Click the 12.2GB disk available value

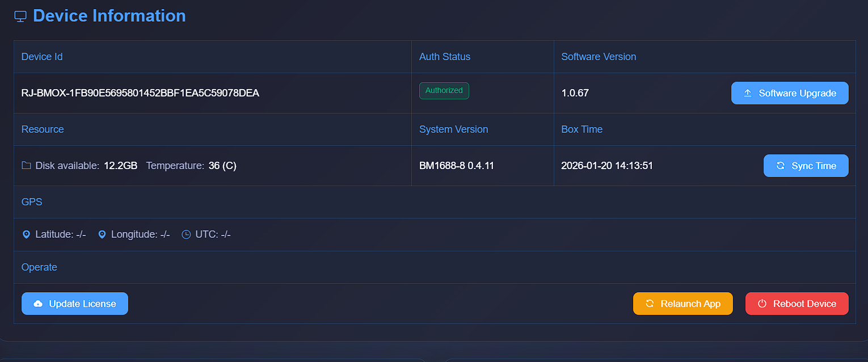[120, 166]
